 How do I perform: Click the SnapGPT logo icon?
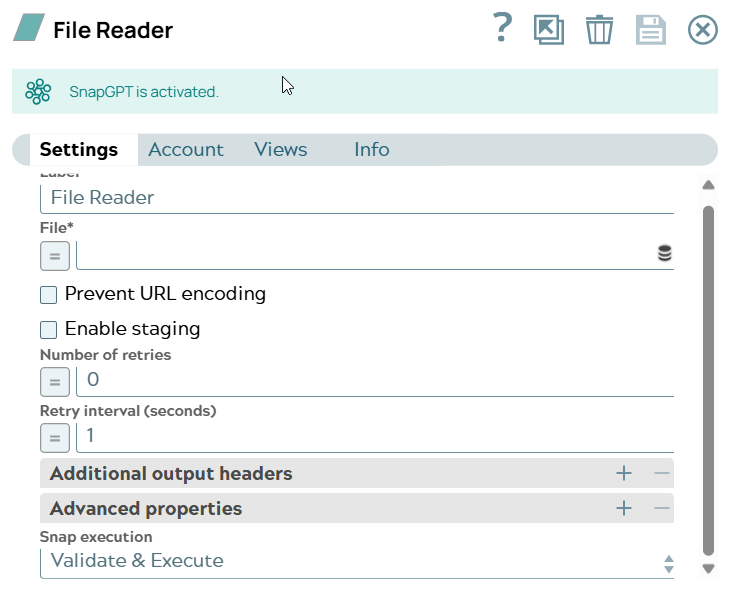tap(38, 92)
